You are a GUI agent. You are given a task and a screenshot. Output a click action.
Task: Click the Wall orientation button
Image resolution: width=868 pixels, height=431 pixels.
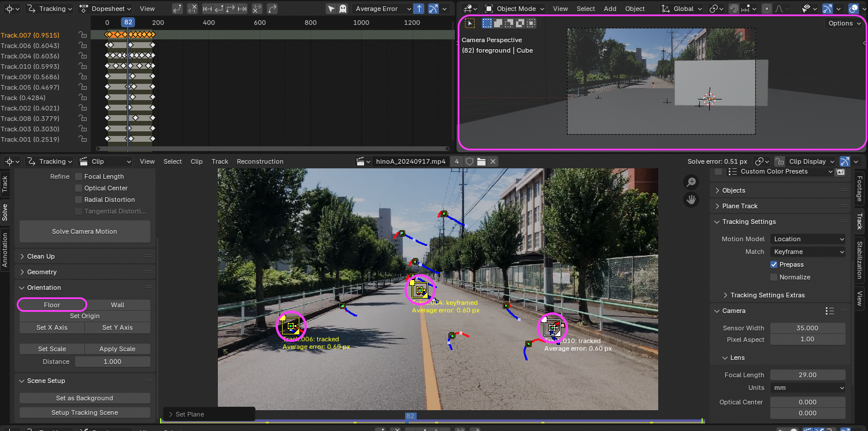[x=118, y=305]
